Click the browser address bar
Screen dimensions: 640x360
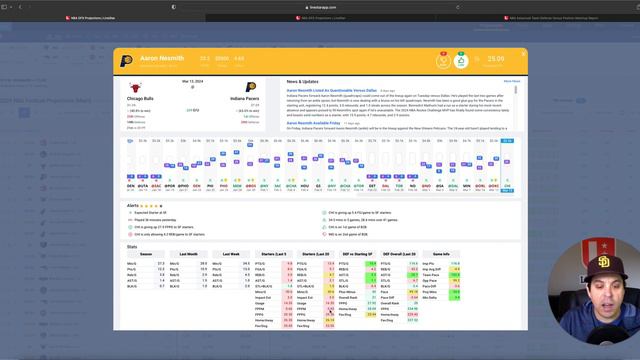tap(320, 7)
